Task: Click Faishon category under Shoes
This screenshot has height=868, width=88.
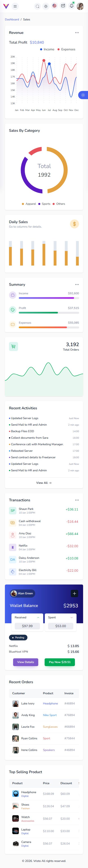Action: point(25,808)
